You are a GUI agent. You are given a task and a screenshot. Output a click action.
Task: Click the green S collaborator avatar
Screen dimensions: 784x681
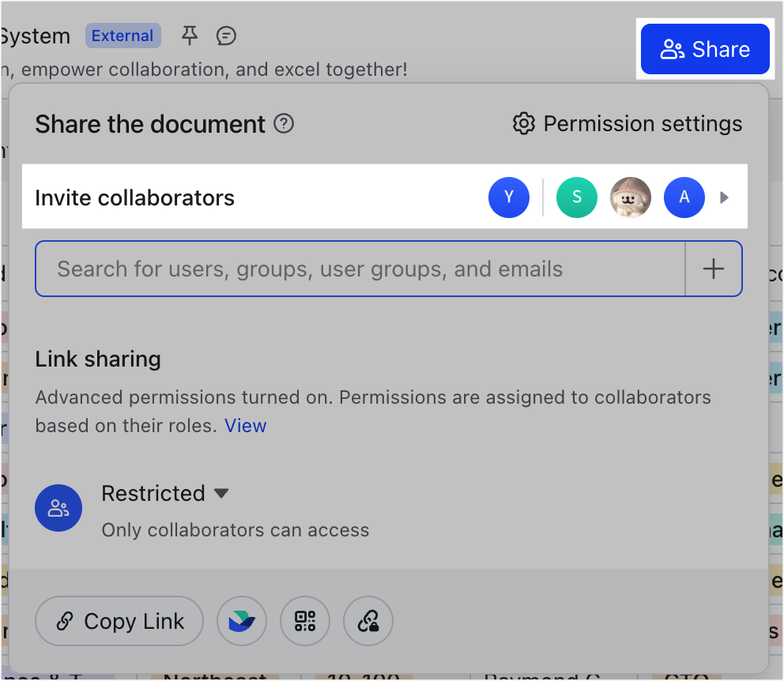(x=577, y=198)
